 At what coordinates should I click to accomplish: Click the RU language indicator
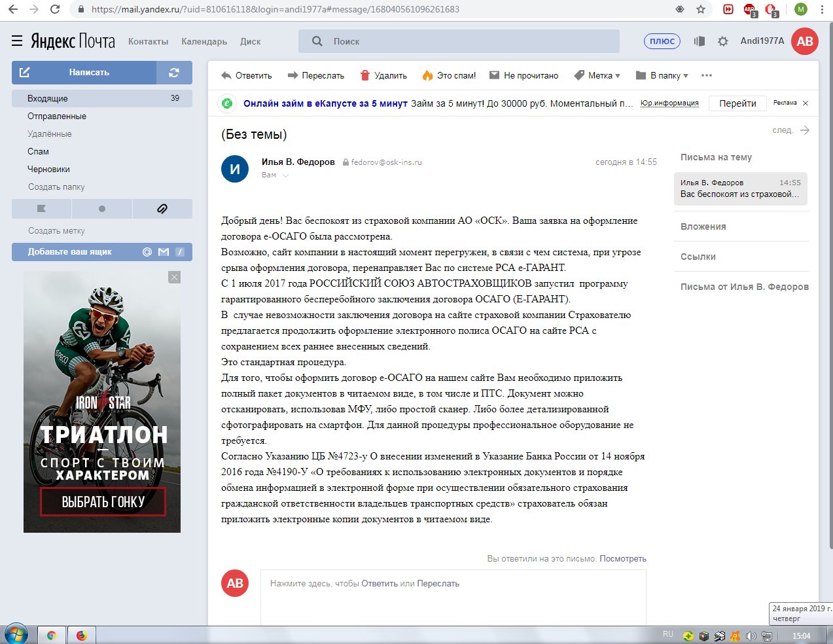(667, 634)
